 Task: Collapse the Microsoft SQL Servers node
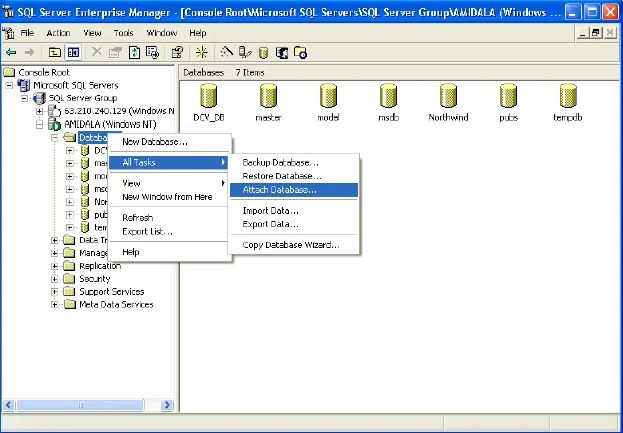(x=9, y=85)
